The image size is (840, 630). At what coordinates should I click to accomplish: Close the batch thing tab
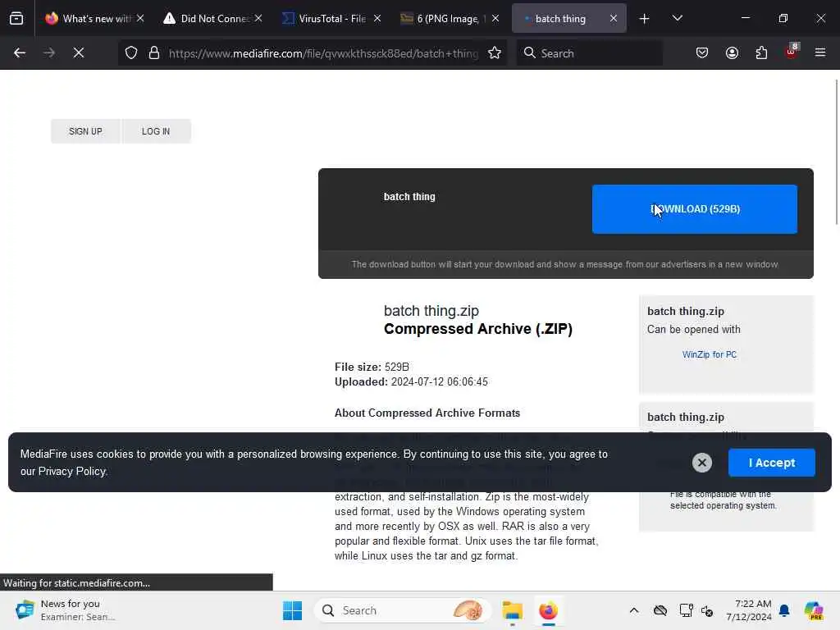pos(614,19)
